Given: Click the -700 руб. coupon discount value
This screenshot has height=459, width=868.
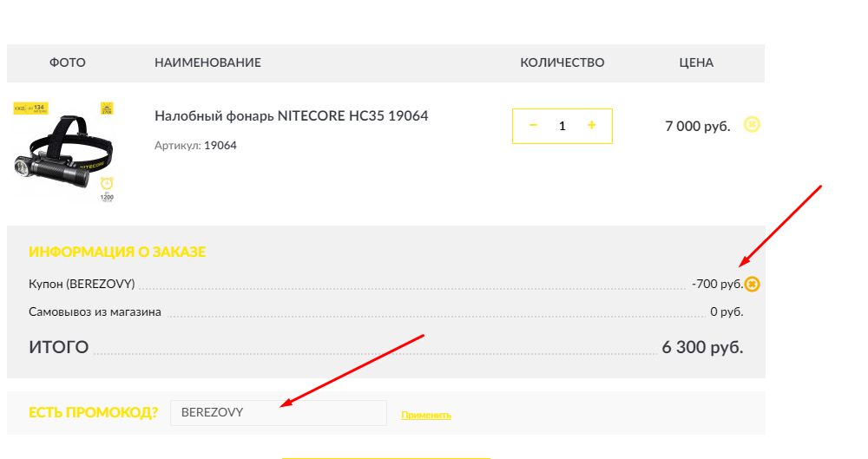Looking at the screenshot, I should point(718,284).
